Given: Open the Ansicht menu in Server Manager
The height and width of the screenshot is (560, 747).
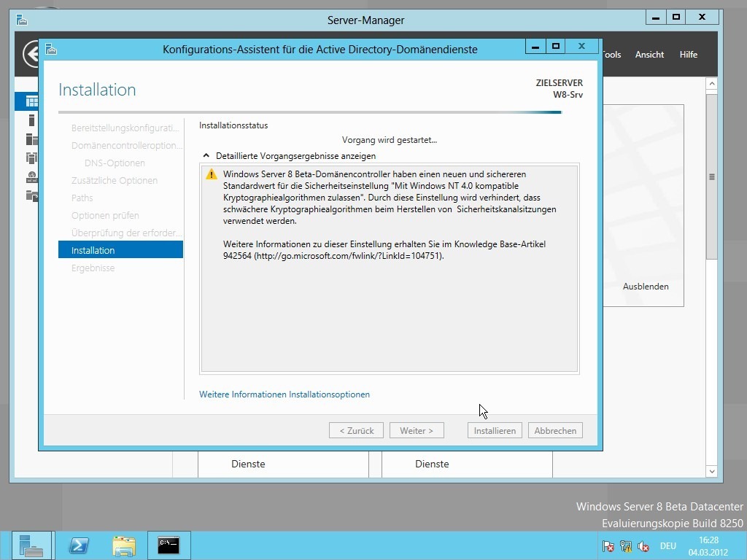Looking at the screenshot, I should [x=649, y=55].
